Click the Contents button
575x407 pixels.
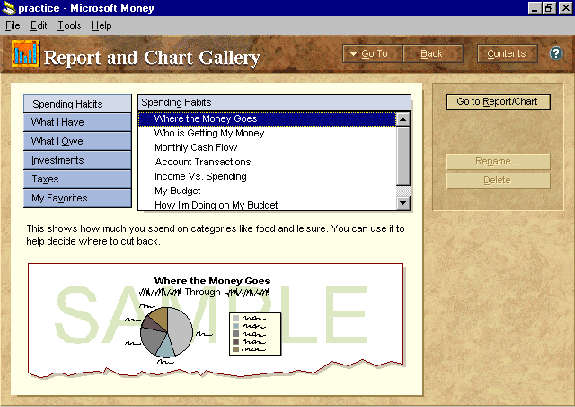coord(507,54)
